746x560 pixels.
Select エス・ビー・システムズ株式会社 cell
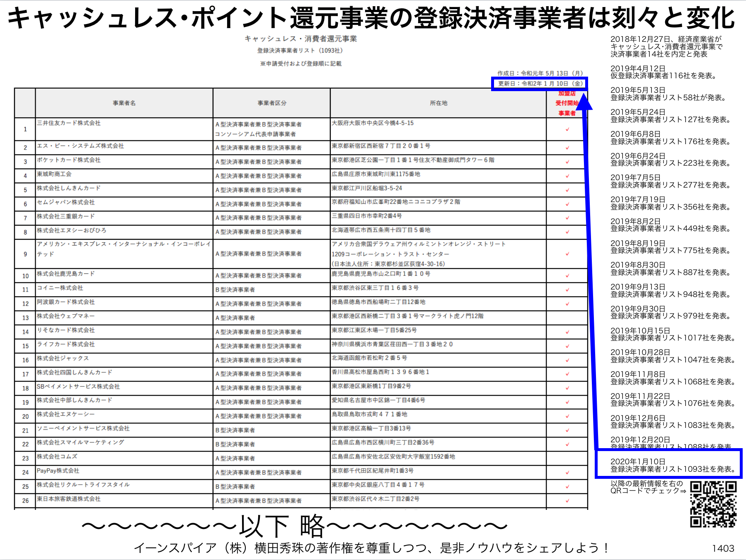80,146
